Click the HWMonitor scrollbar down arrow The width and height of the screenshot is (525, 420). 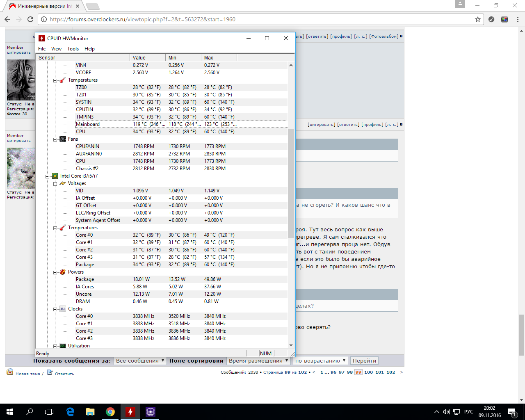[x=291, y=345]
